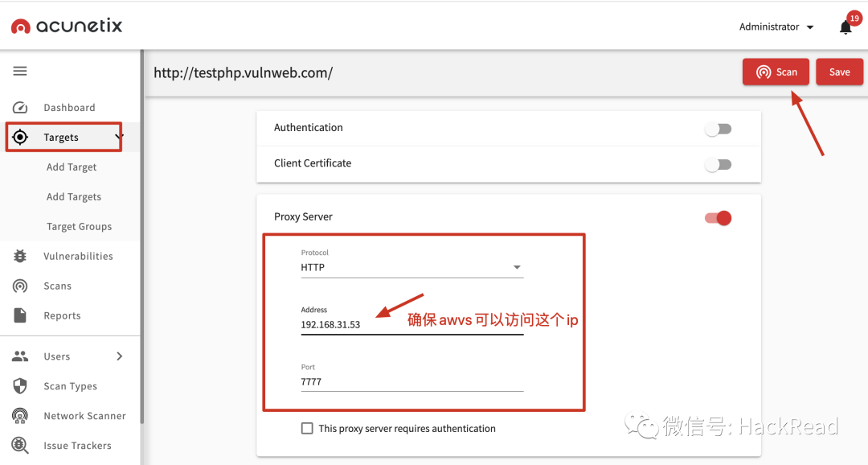Viewport: 868px width, 465px height.
Task: Select Add Target in sidebar
Action: tap(72, 167)
